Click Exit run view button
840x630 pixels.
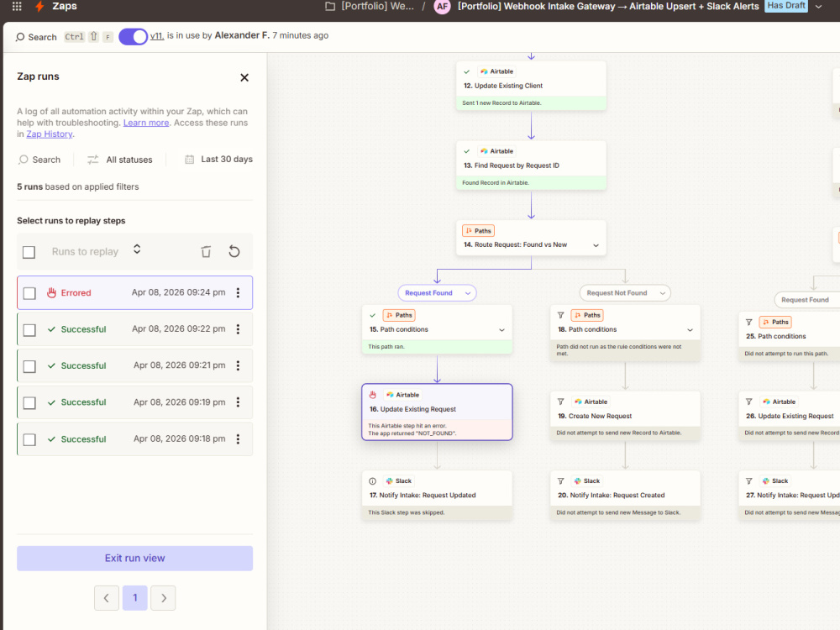click(x=135, y=559)
